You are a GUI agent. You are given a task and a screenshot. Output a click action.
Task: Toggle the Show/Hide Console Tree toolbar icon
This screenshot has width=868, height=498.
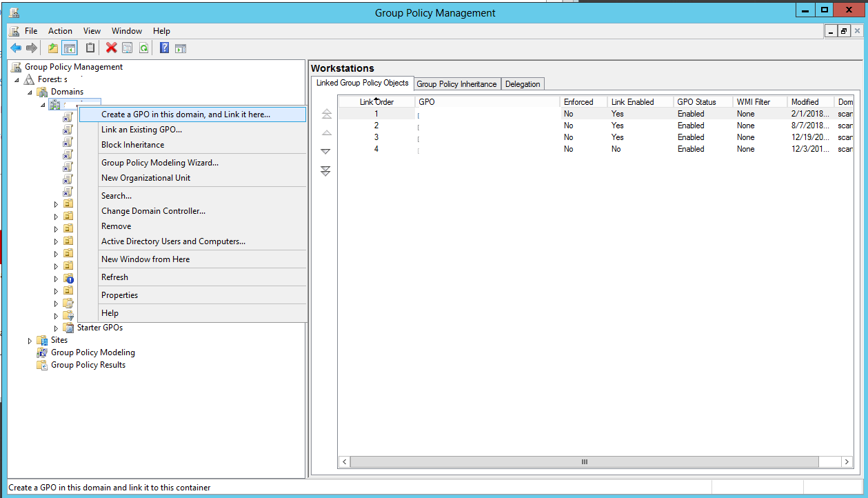coord(69,48)
